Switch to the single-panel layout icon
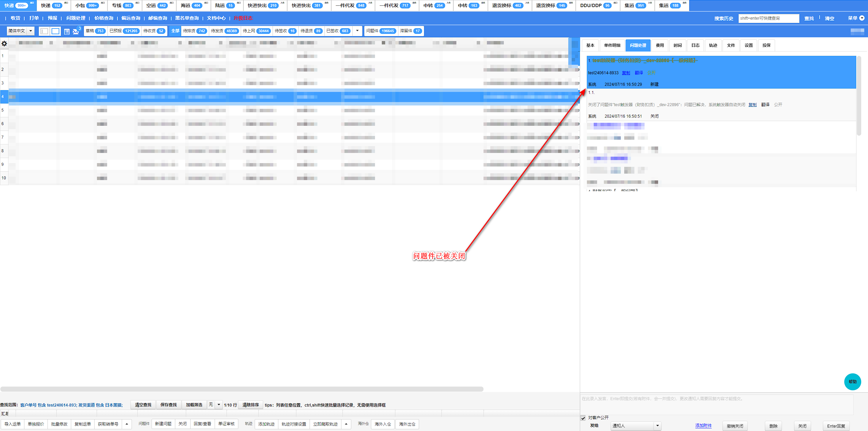 56,31
